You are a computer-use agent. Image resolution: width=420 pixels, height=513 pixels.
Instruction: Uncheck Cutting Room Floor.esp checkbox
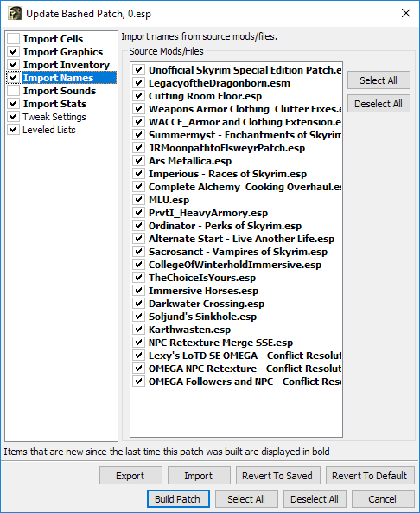tap(138, 96)
